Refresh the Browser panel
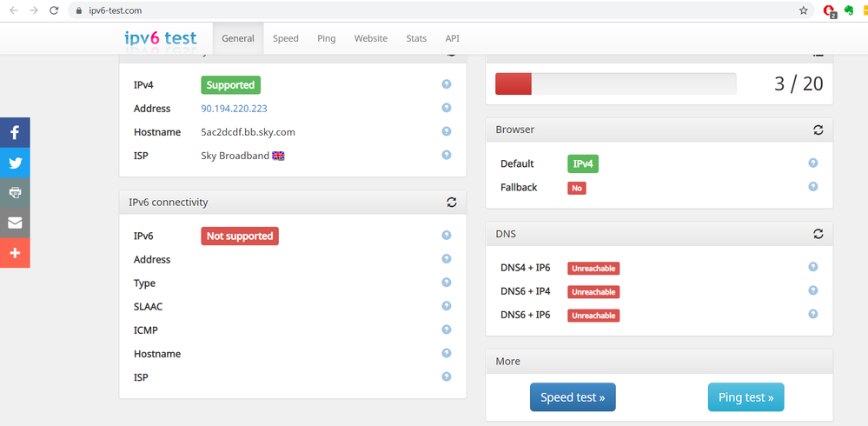The image size is (868, 426). [818, 130]
